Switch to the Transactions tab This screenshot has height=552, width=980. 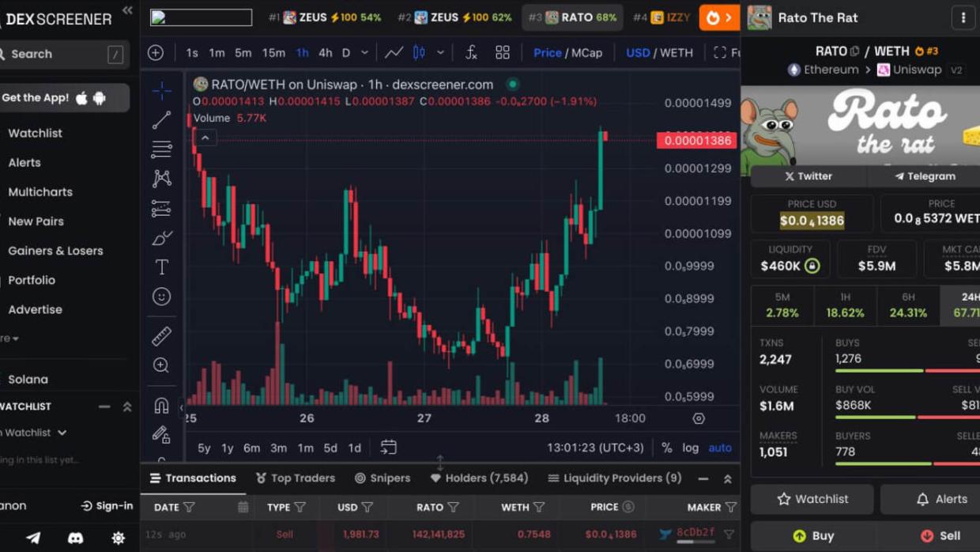coord(193,478)
